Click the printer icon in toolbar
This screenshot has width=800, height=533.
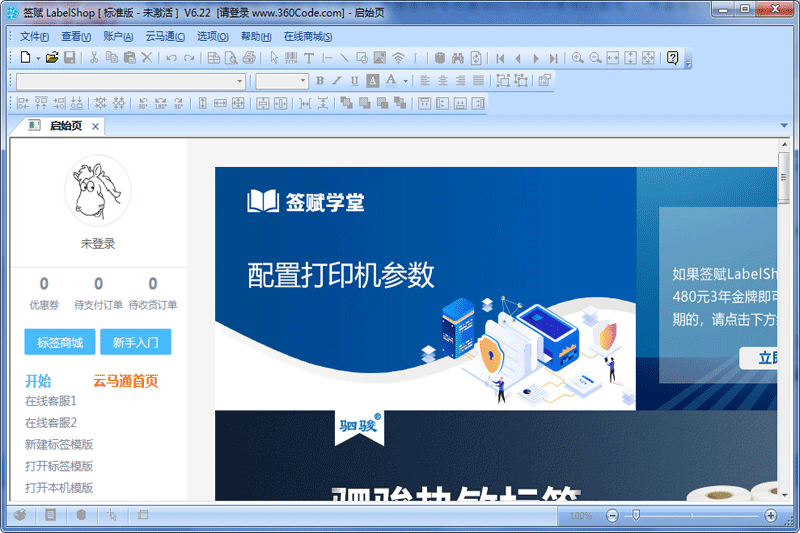(x=250, y=58)
